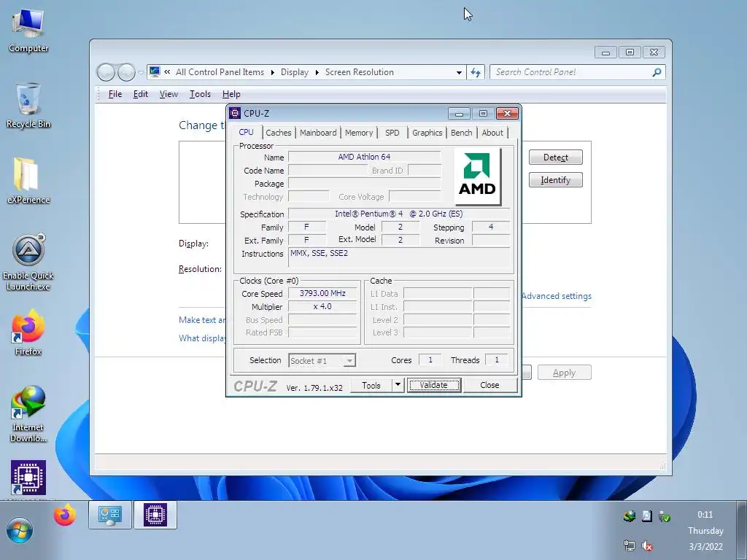Screen dimensions: 747x560
Task: Expand the breadcrumb arrow after Display
Action: tap(317, 72)
